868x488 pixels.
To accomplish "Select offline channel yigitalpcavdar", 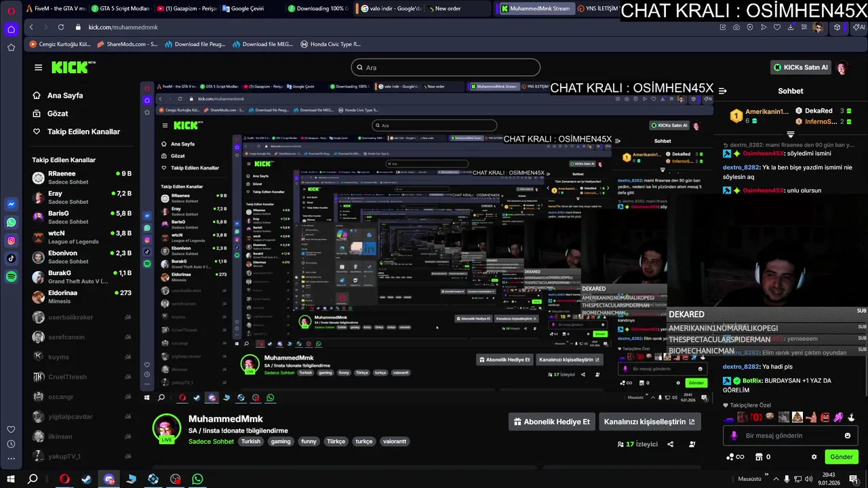I will pos(81,416).
